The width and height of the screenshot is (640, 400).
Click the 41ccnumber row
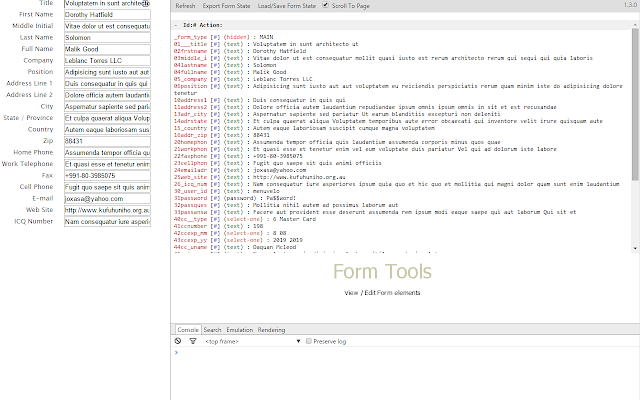[x=218, y=226]
